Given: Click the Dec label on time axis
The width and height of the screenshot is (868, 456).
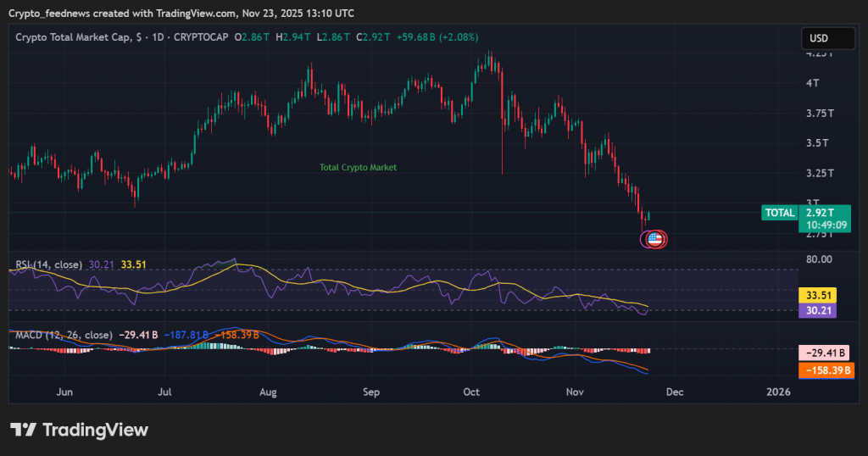Looking at the screenshot, I should coord(675,392).
